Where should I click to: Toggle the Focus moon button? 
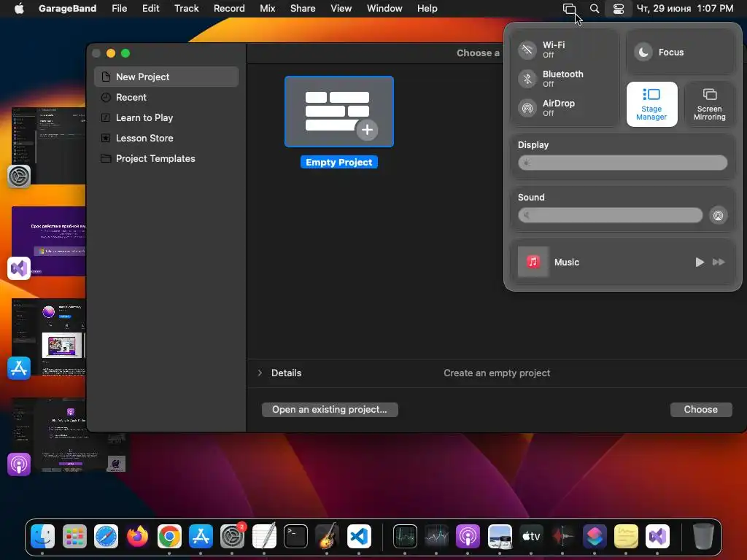[643, 52]
